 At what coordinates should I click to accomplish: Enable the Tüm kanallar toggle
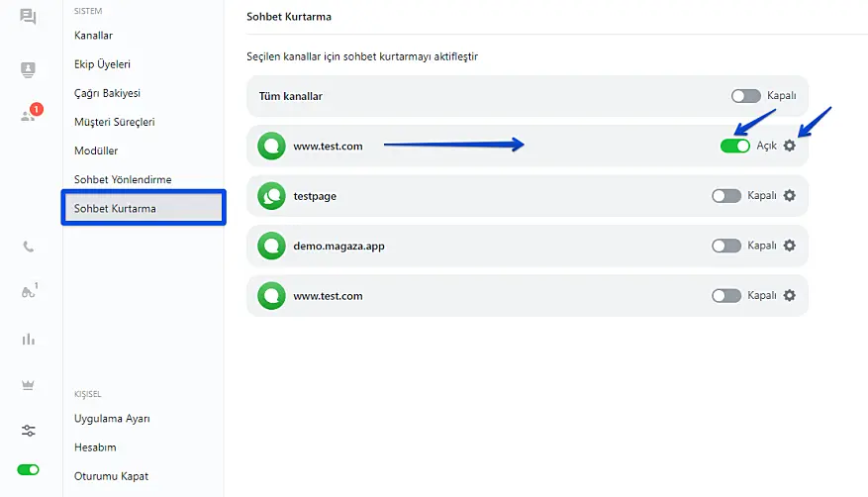(745, 96)
